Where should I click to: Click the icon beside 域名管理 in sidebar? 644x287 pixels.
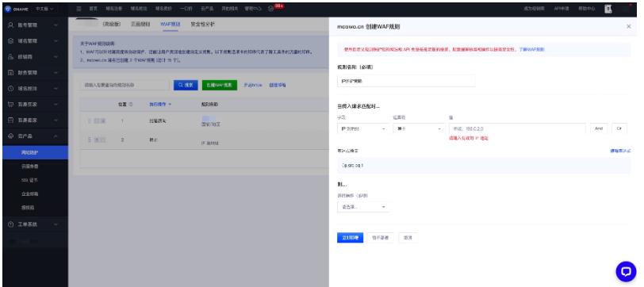click(x=11, y=41)
